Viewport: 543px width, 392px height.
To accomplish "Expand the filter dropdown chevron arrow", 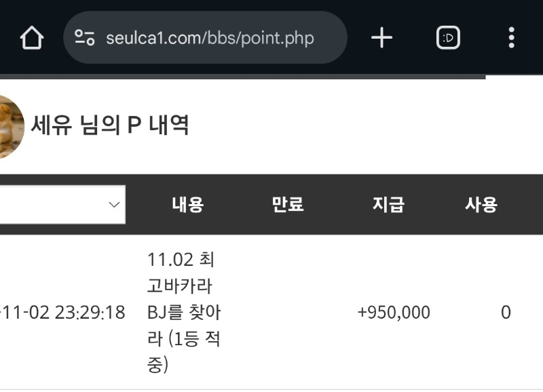I will click(114, 204).
